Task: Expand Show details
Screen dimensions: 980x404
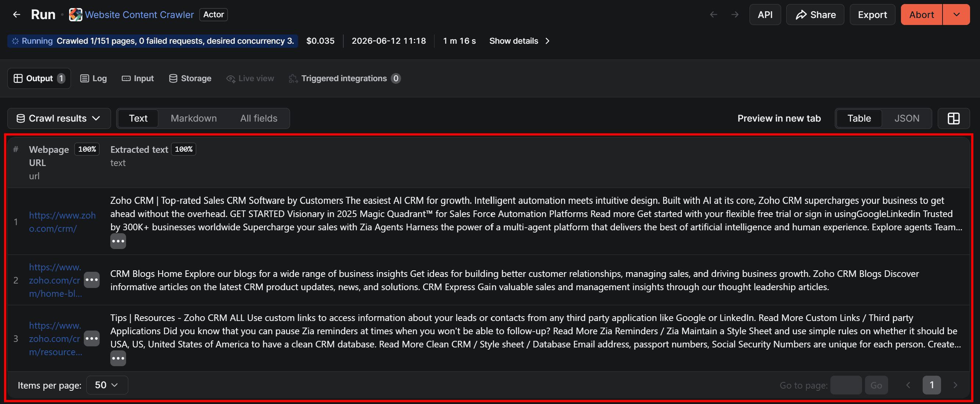Action: [x=519, y=41]
